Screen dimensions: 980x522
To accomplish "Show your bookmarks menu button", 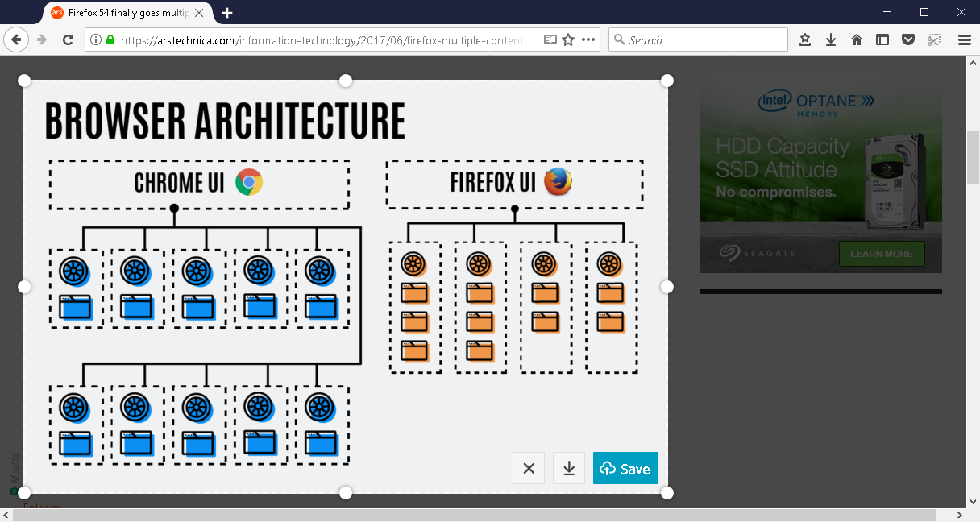I will 805,39.
